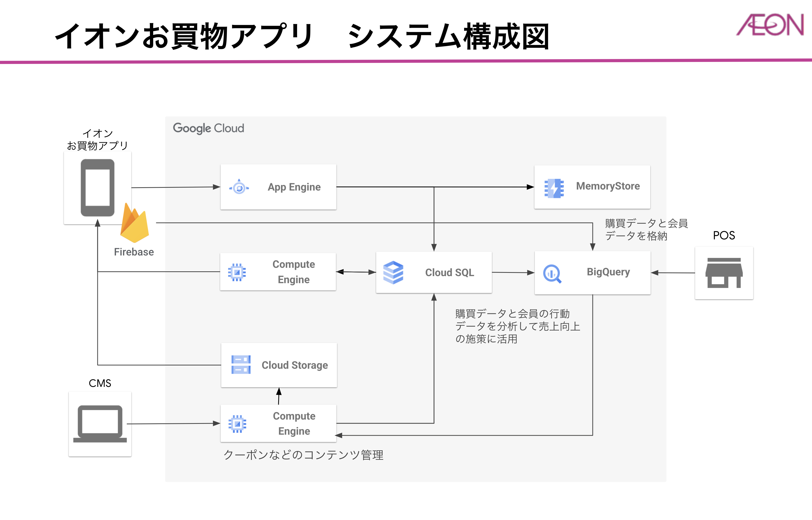Select the "Cloud Storage" label
The image size is (812, 520).
click(x=295, y=365)
